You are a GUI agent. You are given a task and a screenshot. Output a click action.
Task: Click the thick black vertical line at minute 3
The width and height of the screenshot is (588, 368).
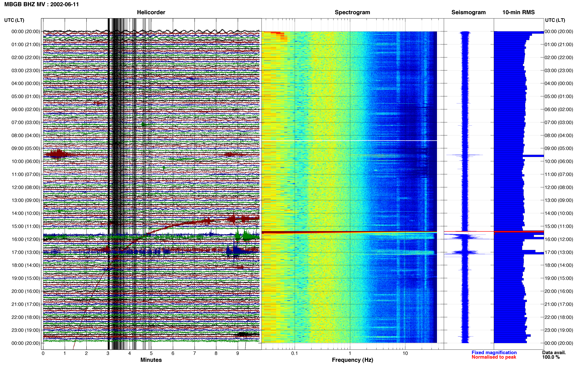point(109,184)
